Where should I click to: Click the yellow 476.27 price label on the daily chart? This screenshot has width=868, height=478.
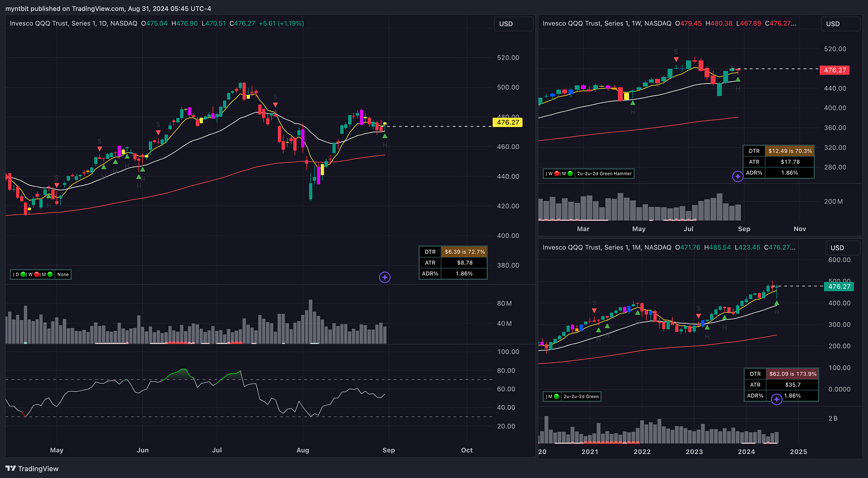(507, 122)
